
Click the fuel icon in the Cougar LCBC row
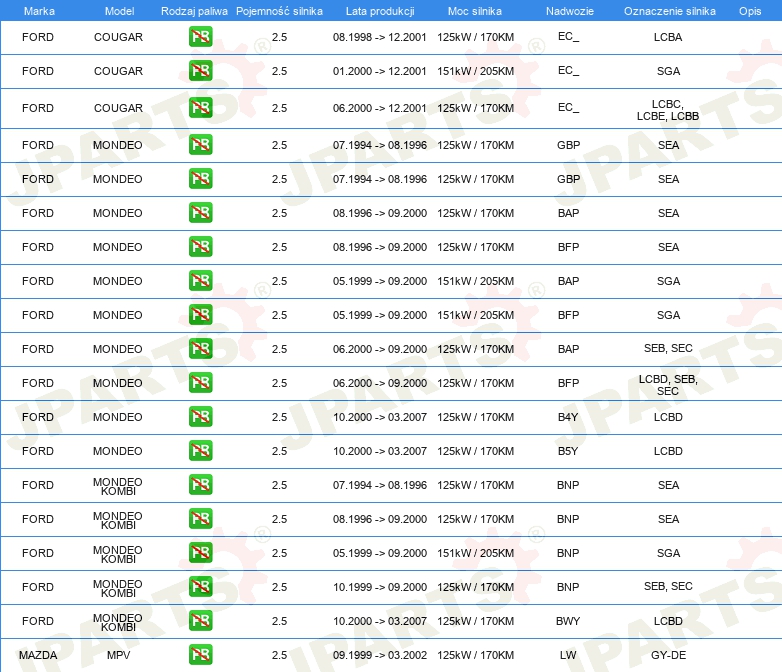[x=200, y=107]
